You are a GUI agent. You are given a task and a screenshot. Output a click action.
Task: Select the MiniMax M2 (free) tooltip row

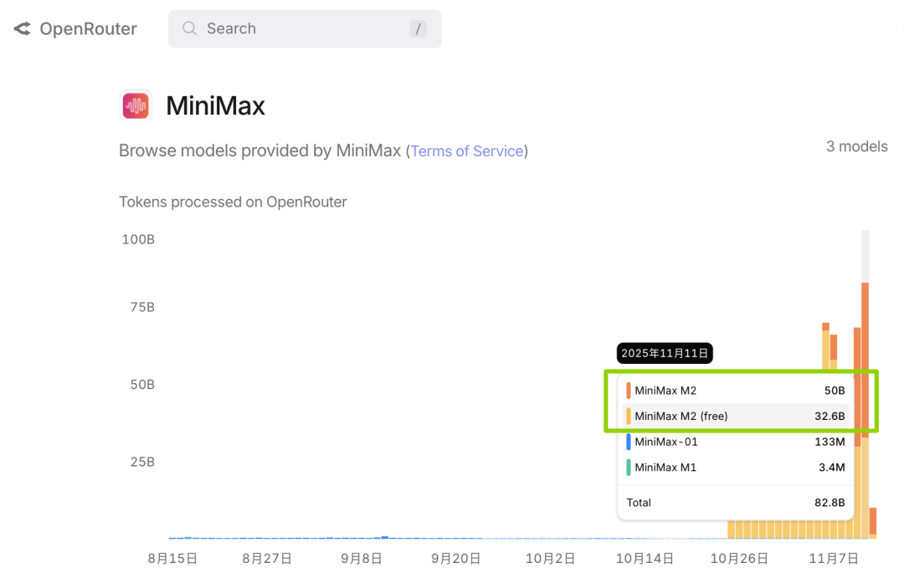737,417
